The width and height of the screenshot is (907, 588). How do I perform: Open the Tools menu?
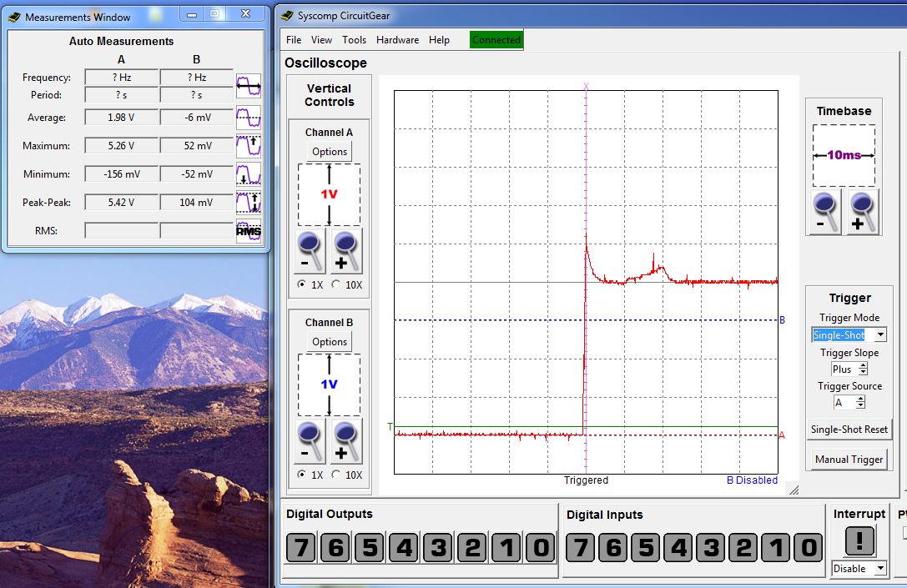[x=354, y=39]
